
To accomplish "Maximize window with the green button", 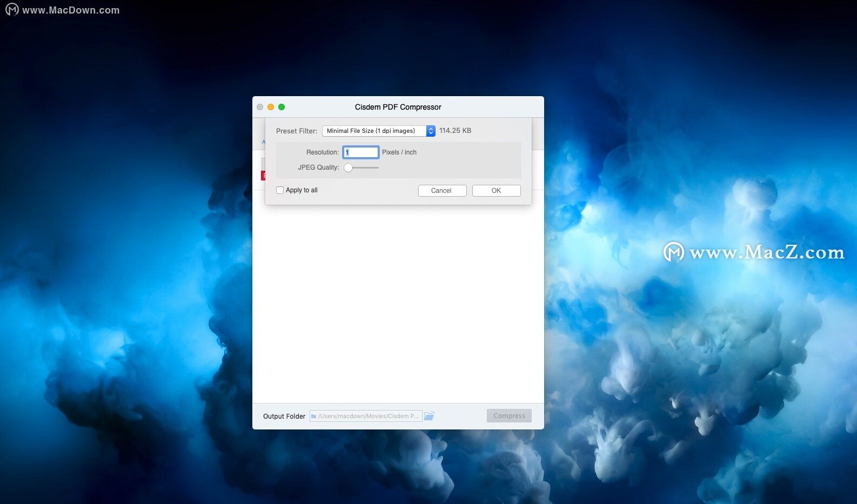I will [x=282, y=107].
